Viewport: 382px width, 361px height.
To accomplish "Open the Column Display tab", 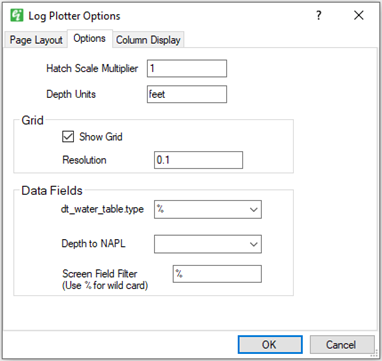I will 148,40.
